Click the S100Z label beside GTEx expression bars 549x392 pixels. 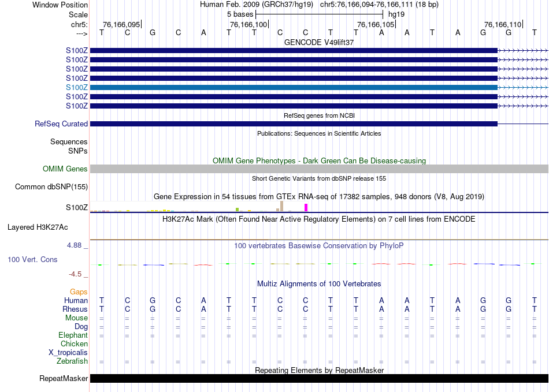(77, 207)
